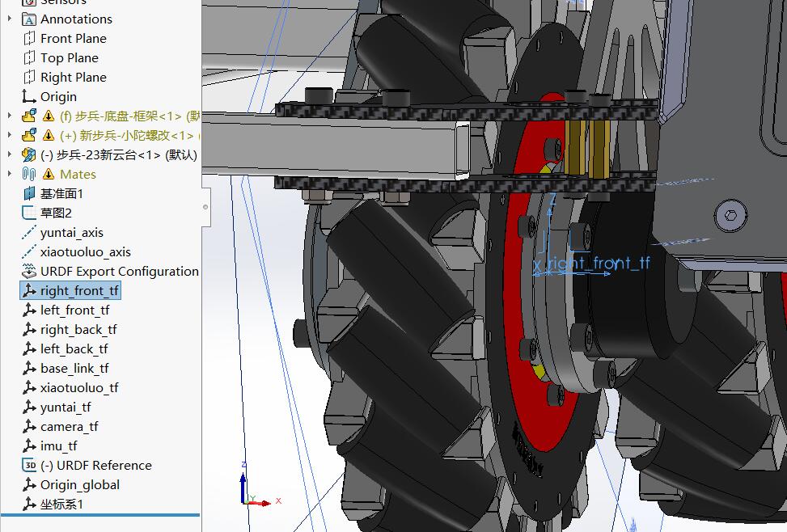Select the base_link_tf coordinate system
The width and height of the screenshot is (787, 532).
(x=74, y=368)
